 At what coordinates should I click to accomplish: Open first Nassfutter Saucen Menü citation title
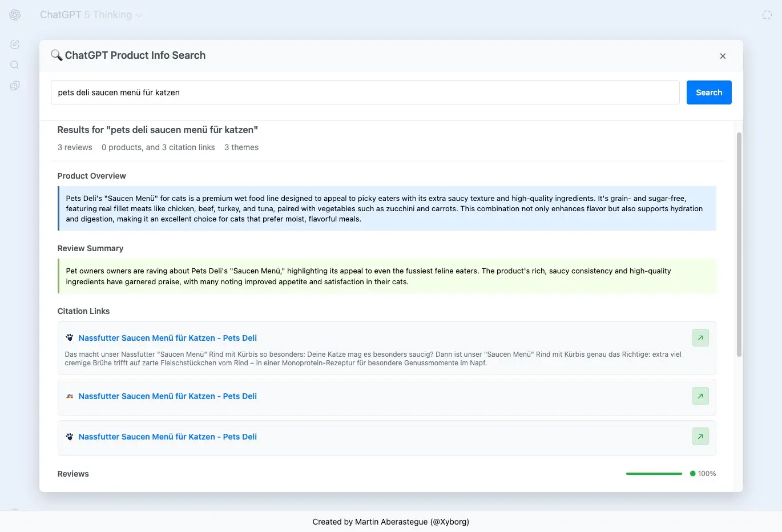click(168, 338)
